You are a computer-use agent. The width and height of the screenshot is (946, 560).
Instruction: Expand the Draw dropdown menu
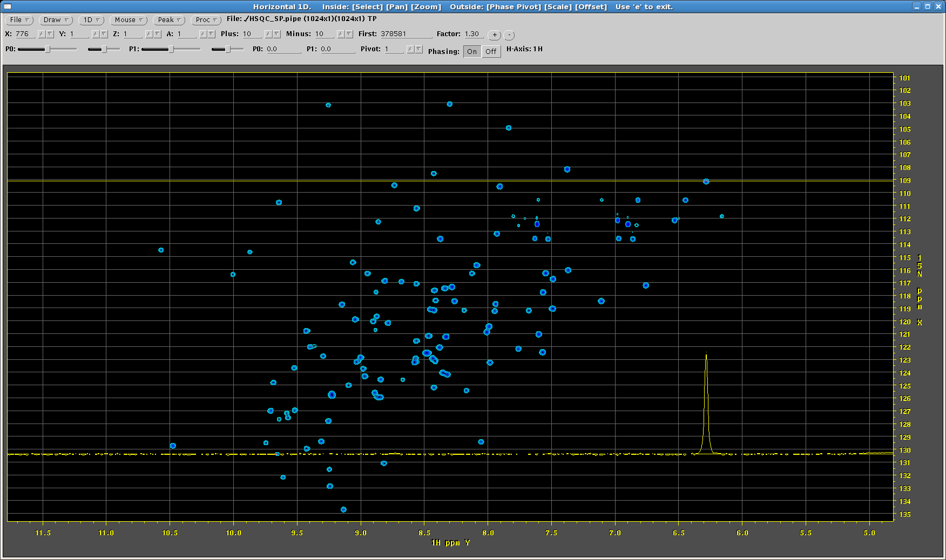click(x=56, y=20)
